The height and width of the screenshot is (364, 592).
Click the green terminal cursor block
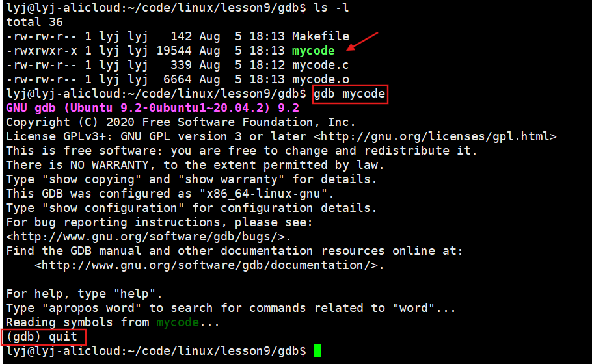[x=317, y=350]
